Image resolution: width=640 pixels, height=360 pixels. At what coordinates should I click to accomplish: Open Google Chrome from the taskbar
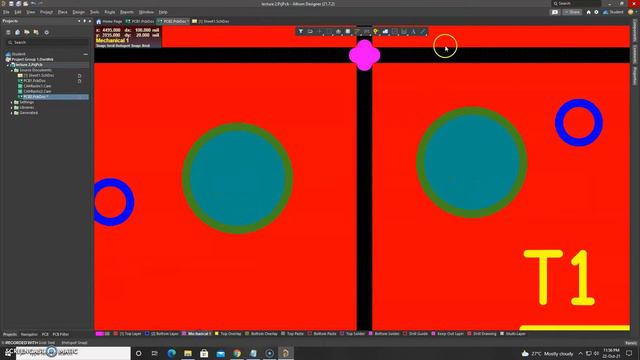[x=237, y=353]
